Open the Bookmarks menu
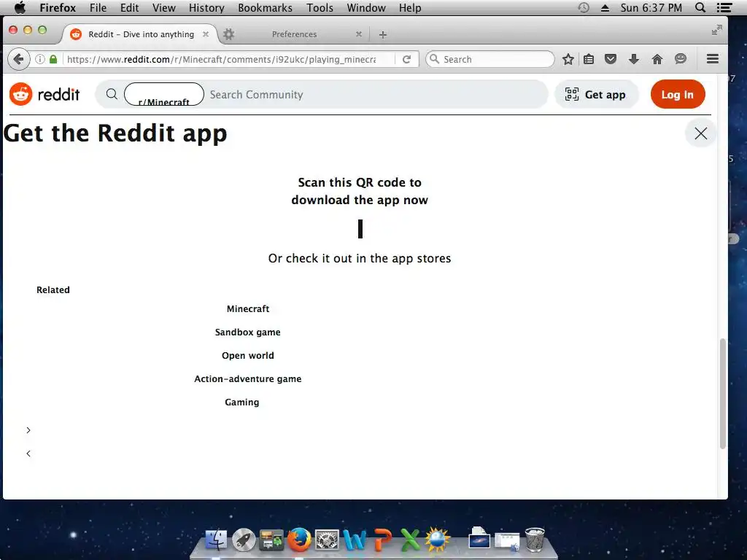 tap(265, 7)
